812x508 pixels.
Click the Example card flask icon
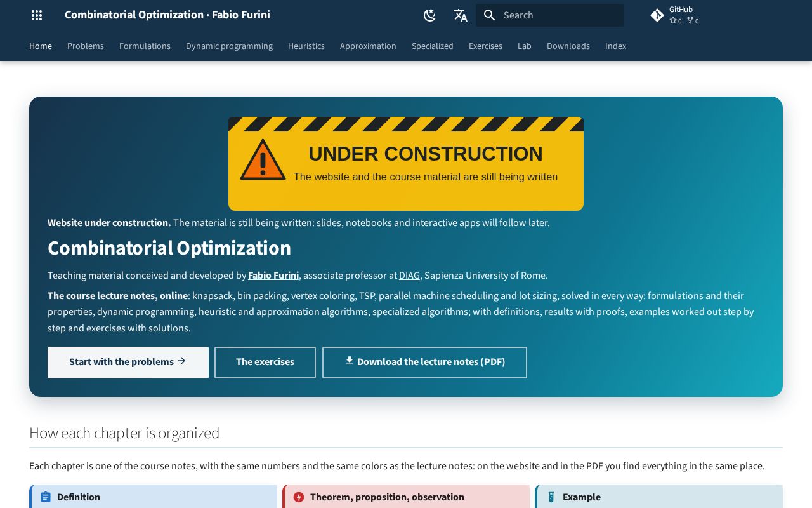coord(551,497)
